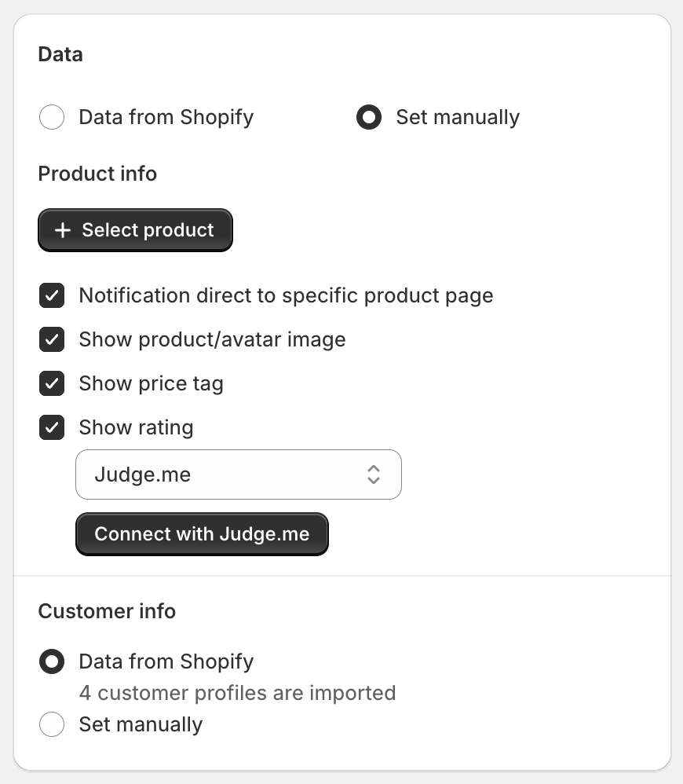Screen dimensions: 683x784
Task: Select "Data from Shopify" radio under Customer info
Action: point(52,661)
